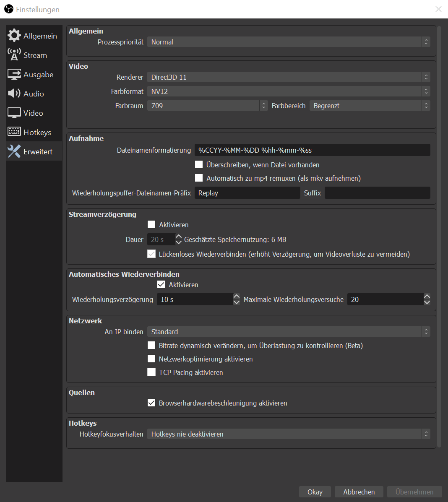Open Hotkeys via keyboard icon

coord(14,132)
